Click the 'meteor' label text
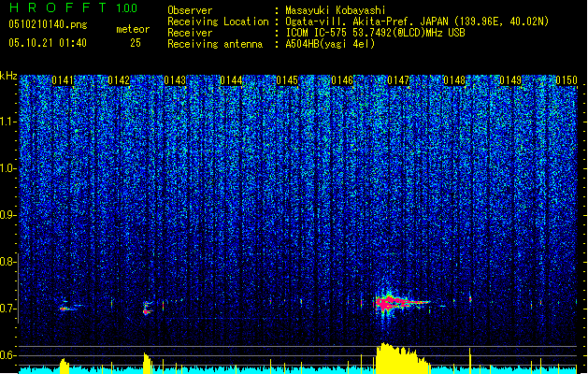This screenshot has width=588, height=374. 133,29
